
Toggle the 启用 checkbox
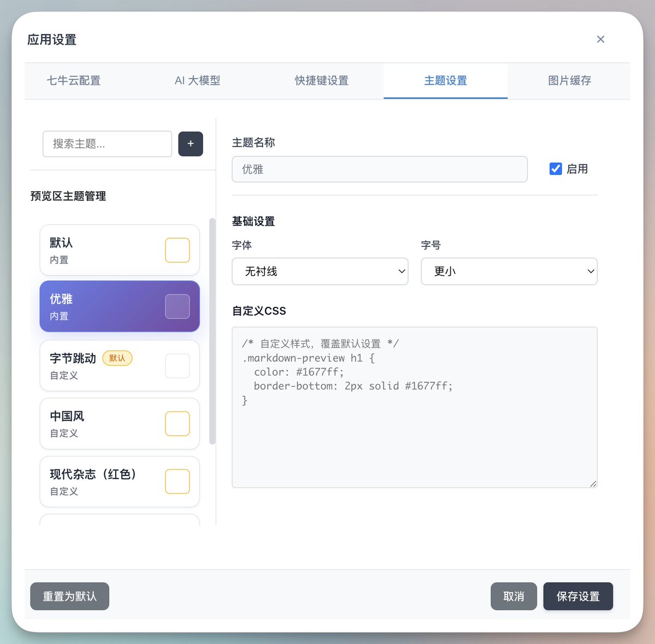556,169
